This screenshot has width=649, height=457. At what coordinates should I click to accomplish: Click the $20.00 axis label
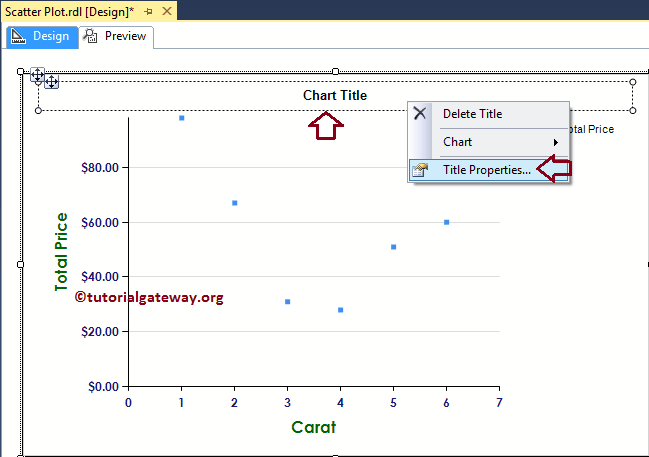100,332
